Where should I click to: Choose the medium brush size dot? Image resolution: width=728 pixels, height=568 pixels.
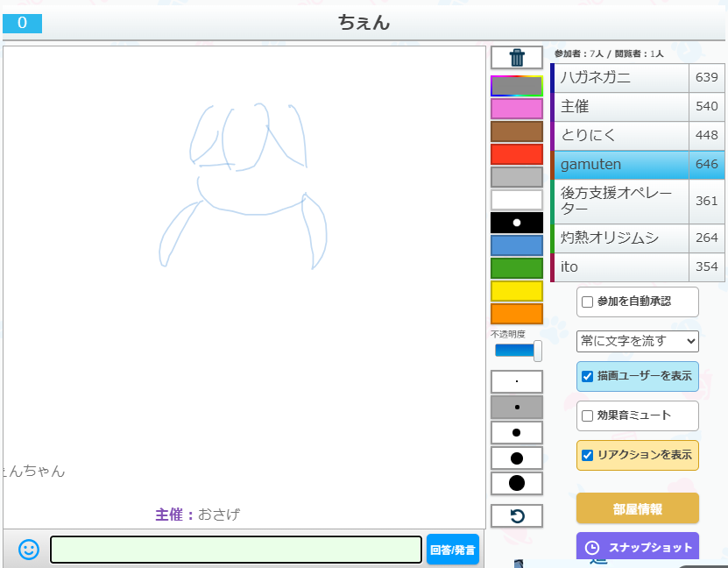click(x=517, y=433)
